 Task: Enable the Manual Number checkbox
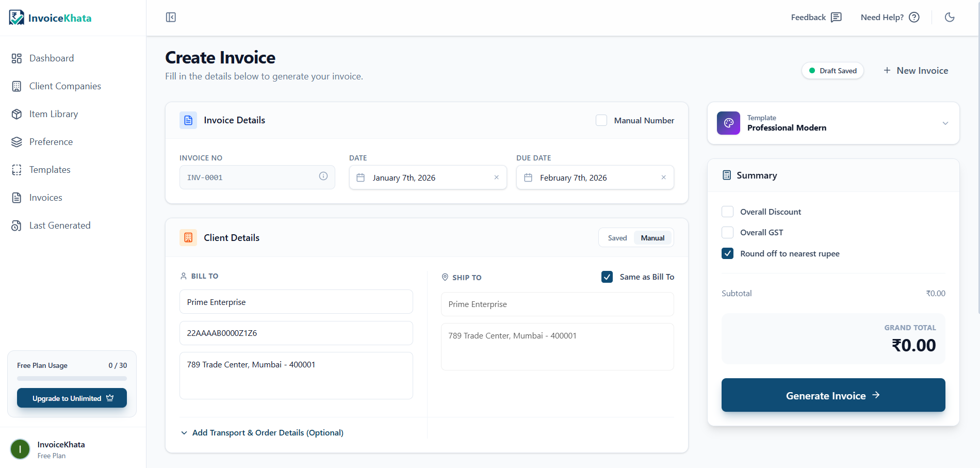(601, 120)
